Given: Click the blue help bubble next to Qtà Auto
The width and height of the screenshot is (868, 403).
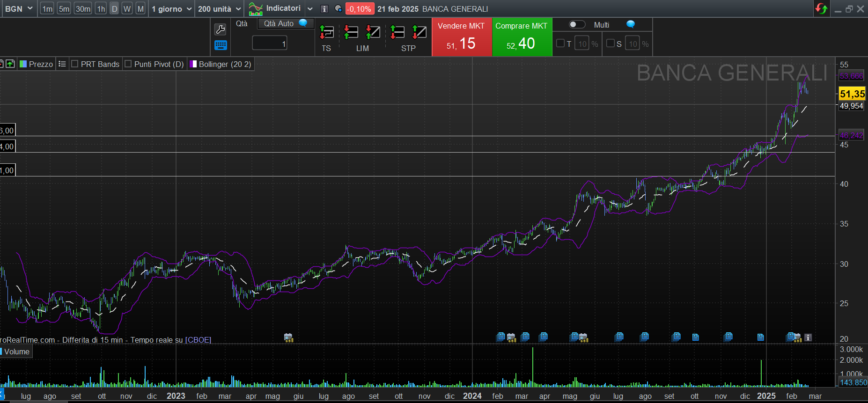Looking at the screenshot, I should [303, 23].
